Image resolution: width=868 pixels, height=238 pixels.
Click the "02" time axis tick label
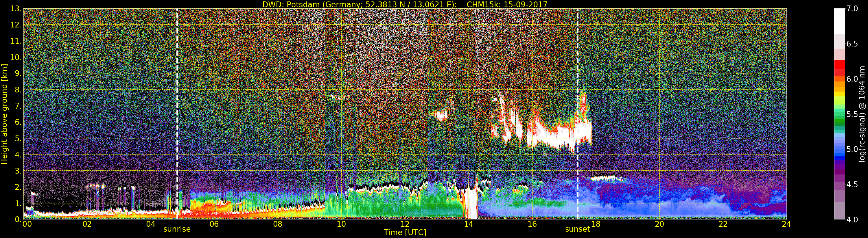coord(87,224)
